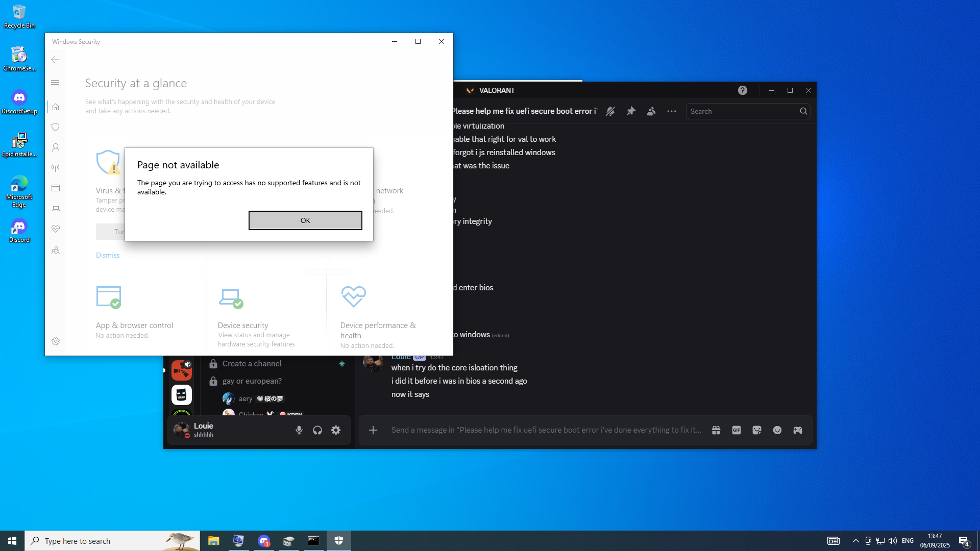Open the GIF picker
Image resolution: width=980 pixels, height=551 pixels.
[737, 430]
